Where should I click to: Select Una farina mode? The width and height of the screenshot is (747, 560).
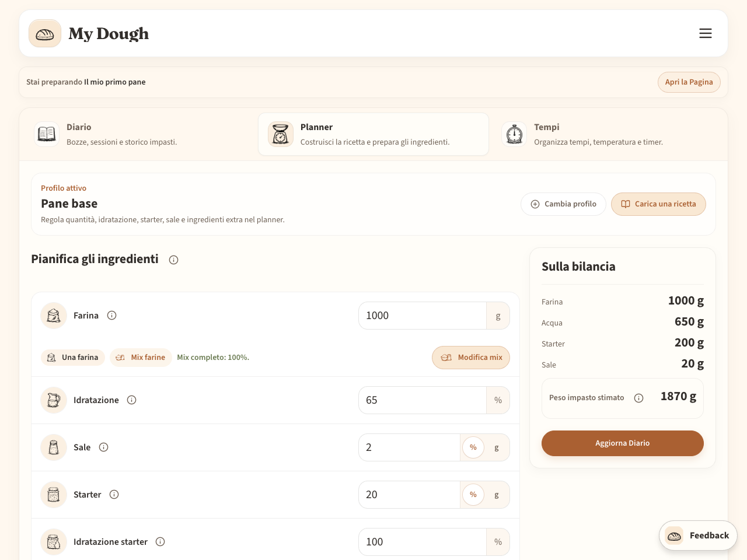click(73, 358)
